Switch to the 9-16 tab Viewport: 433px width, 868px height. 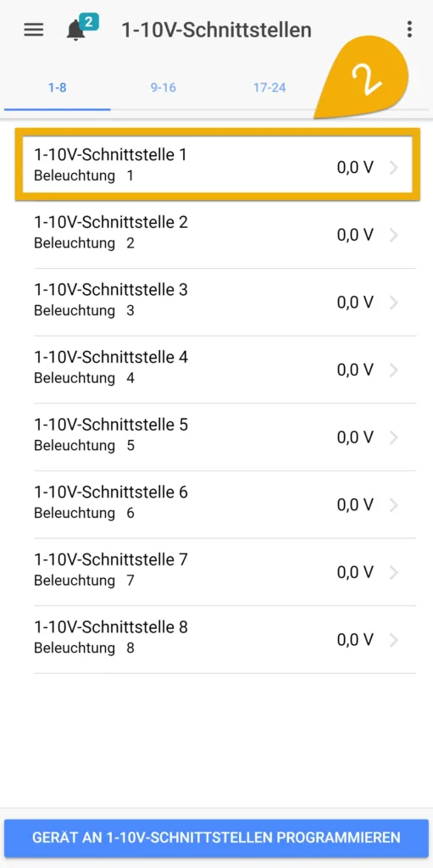[x=164, y=87]
